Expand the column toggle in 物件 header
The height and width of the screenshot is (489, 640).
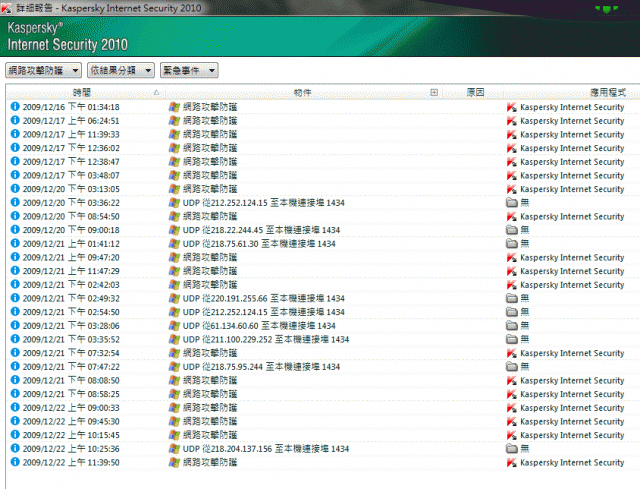(x=434, y=93)
